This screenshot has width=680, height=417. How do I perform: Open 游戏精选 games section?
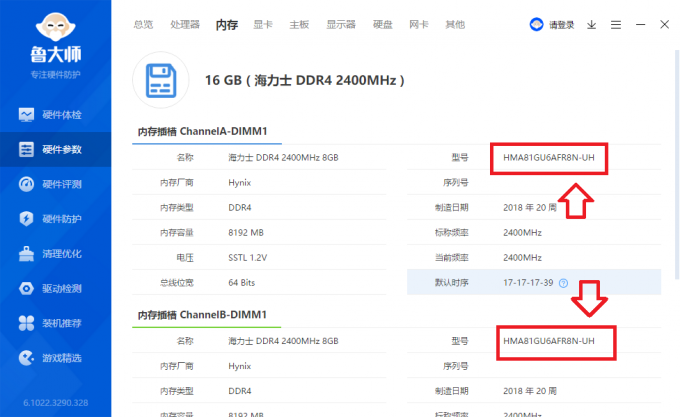56,358
